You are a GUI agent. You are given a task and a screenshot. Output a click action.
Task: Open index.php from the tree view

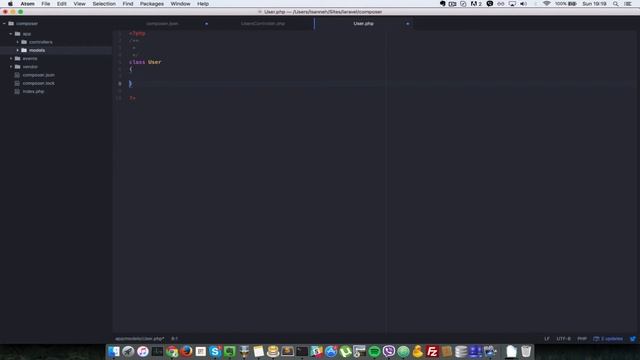[x=33, y=91]
